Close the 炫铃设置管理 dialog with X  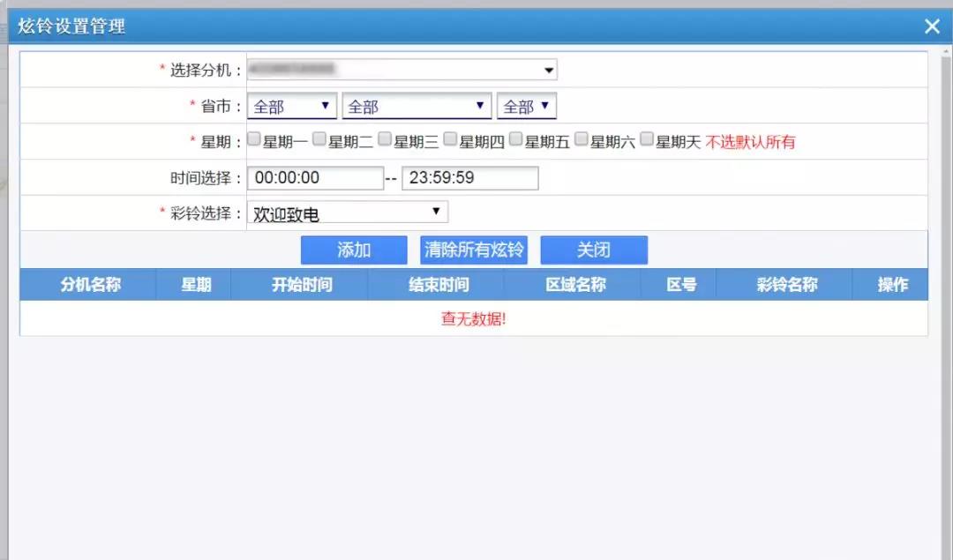click(932, 26)
